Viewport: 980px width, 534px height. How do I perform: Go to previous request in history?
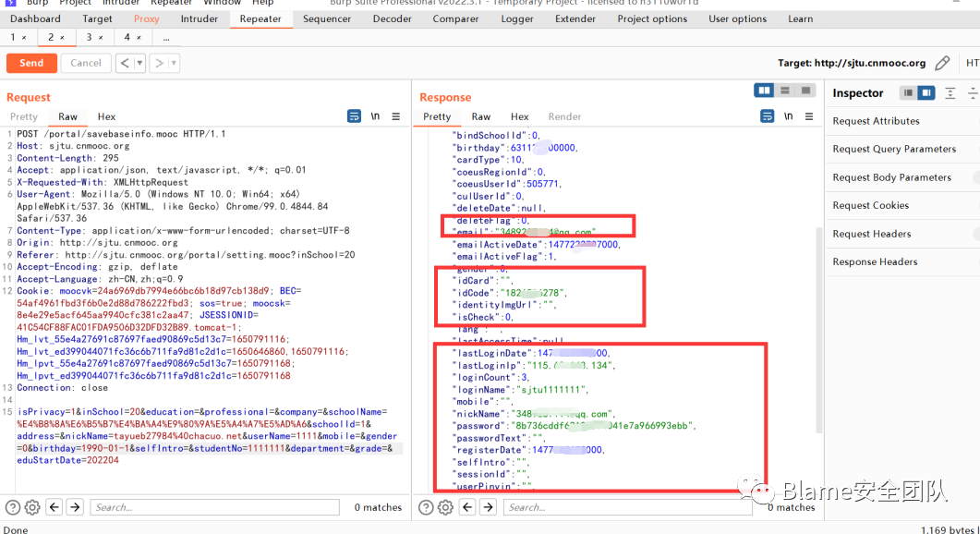[125, 63]
